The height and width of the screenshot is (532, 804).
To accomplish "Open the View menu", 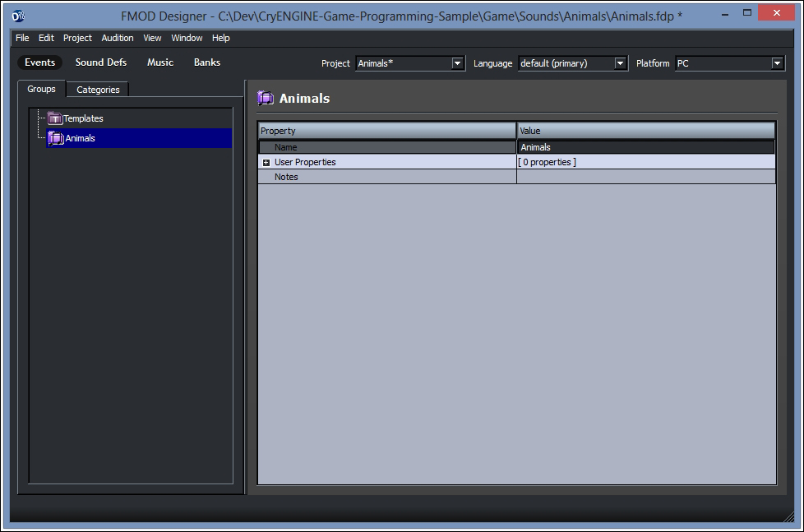I will coord(152,38).
